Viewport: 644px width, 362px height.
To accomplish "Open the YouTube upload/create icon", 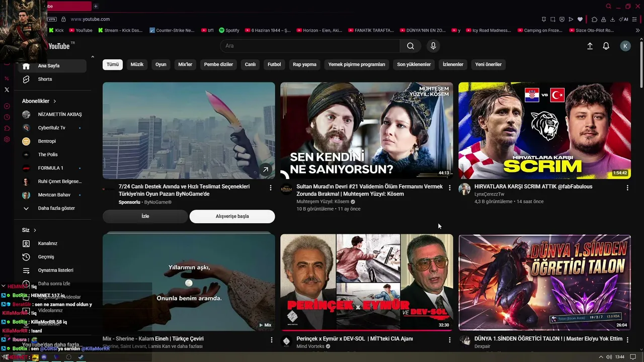I will 590,46.
